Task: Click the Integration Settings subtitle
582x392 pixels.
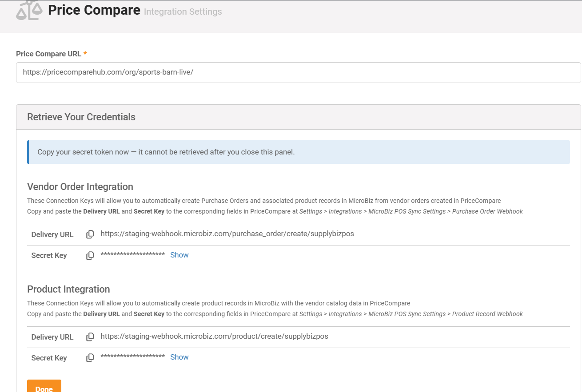Action: tap(183, 12)
